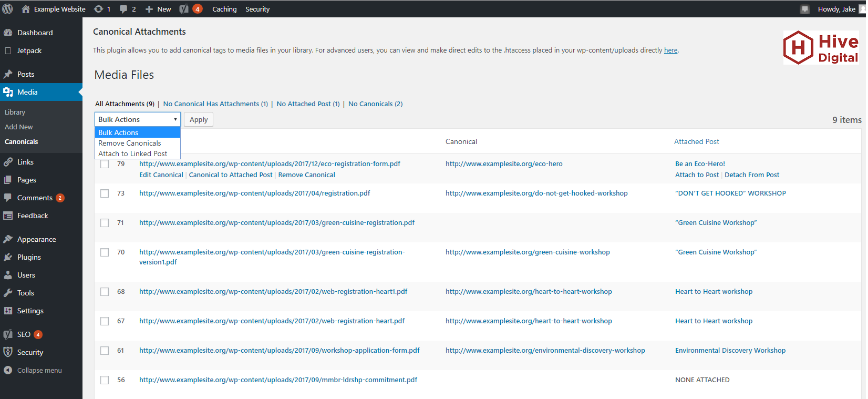Select Remove Canonicals from dropdown list
Screen dimensions: 868x399
138,143
